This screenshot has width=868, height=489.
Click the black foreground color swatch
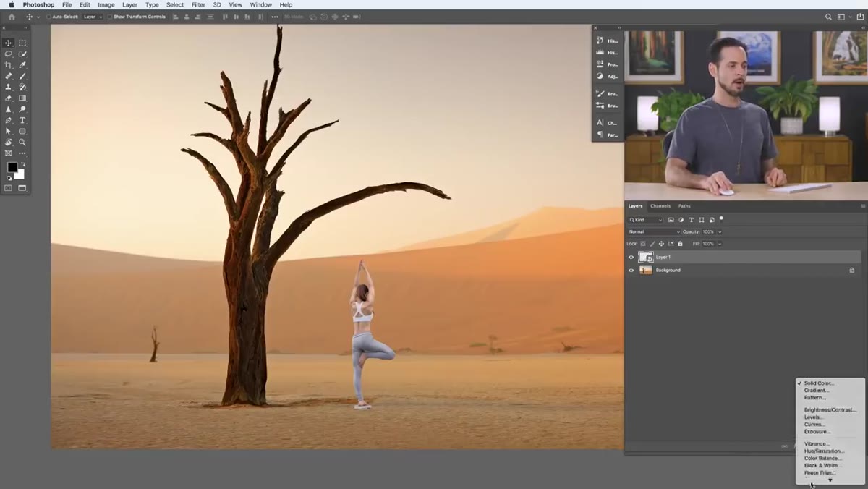(12, 167)
